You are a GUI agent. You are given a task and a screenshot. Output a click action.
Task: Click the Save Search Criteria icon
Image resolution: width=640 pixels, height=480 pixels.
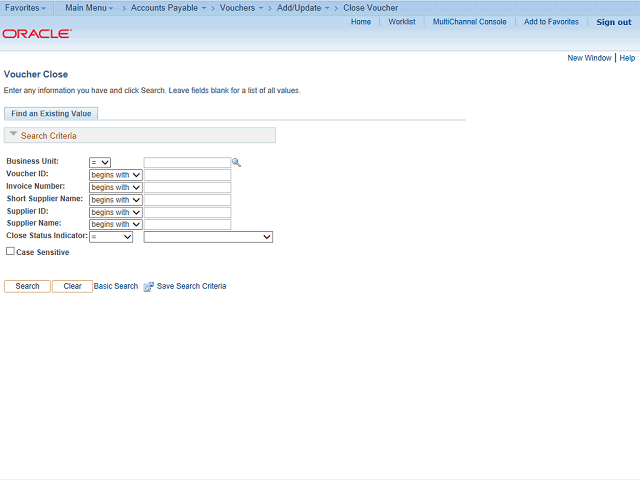[x=149, y=287]
